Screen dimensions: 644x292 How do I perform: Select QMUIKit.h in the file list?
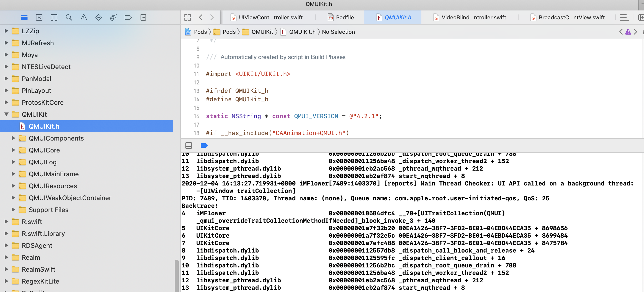tap(44, 126)
